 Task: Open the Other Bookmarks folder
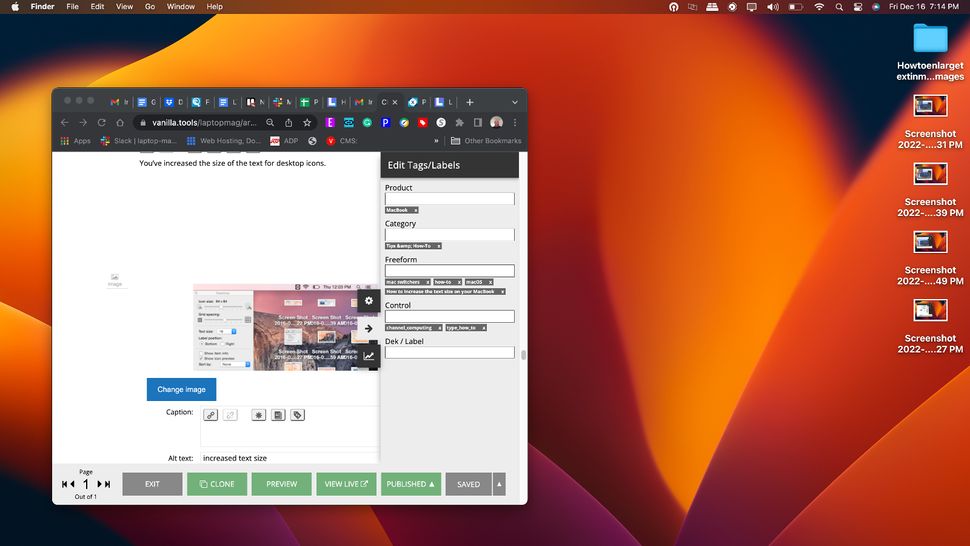(x=486, y=141)
